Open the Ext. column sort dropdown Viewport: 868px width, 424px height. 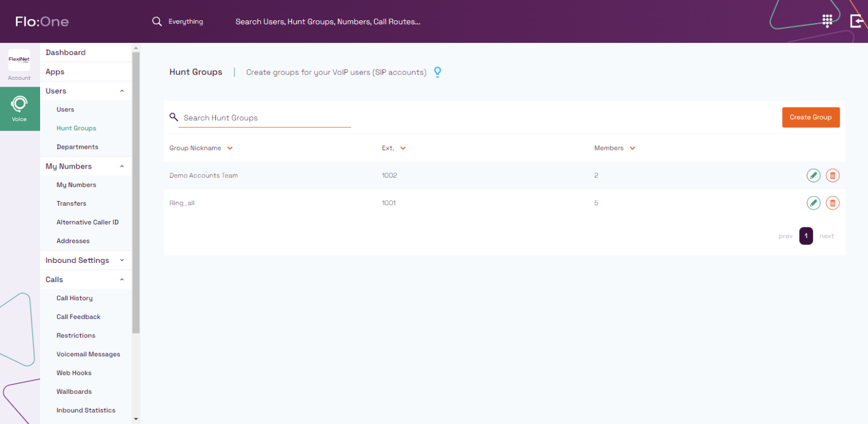[x=402, y=148]
